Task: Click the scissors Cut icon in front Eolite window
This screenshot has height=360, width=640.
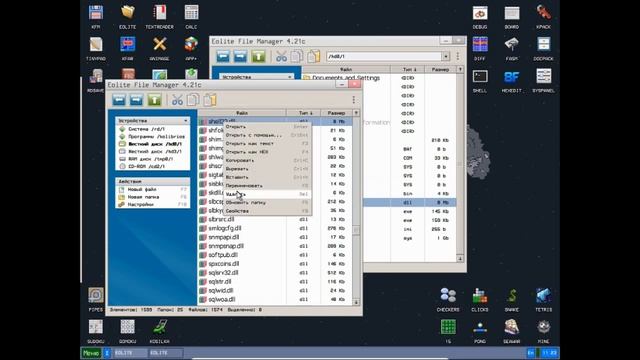Action: (x=177, y=100)
